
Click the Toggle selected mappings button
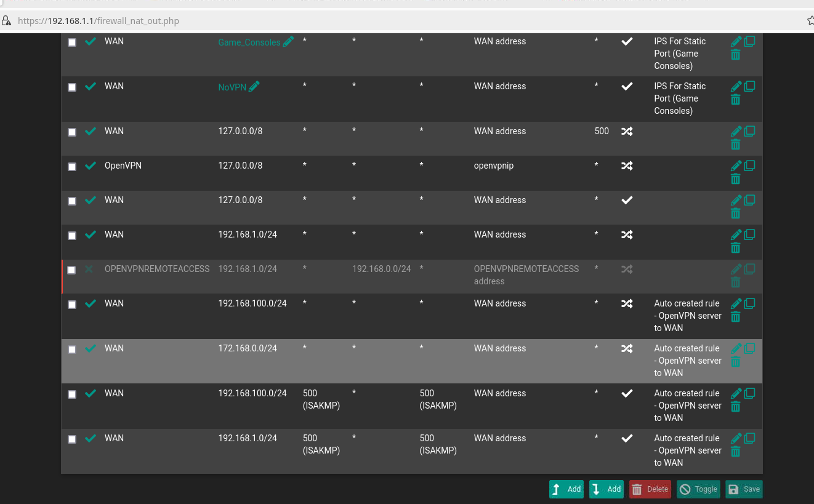[698, 489]
